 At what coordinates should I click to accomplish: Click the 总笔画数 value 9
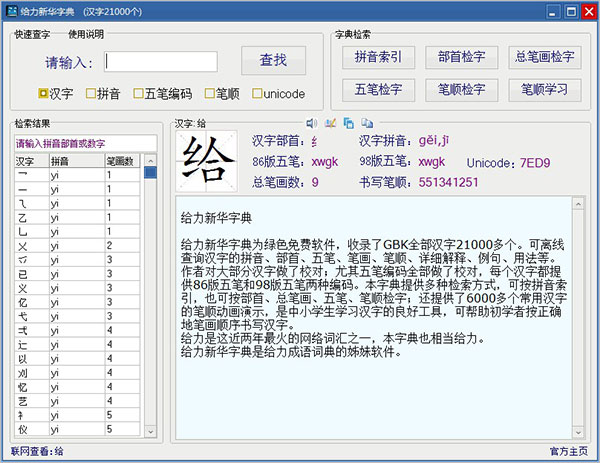click(315, 182)
